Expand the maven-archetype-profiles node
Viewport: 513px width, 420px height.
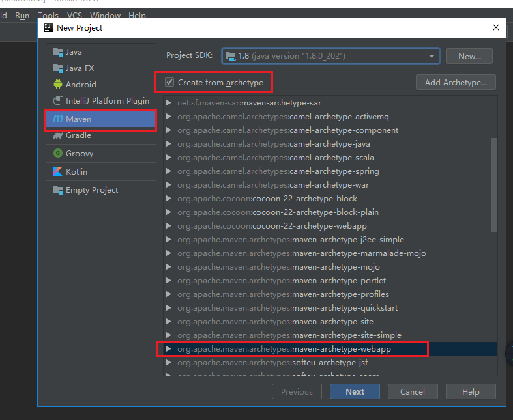pyautogui.click(x=168, y=294)
